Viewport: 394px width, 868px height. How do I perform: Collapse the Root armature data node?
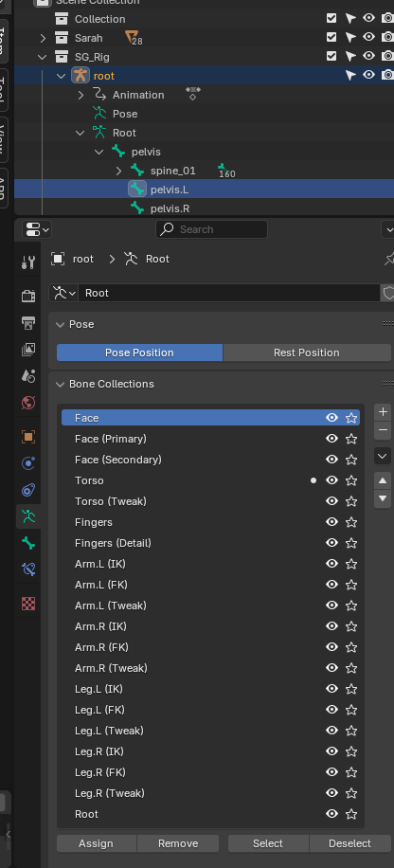(81, 133)
